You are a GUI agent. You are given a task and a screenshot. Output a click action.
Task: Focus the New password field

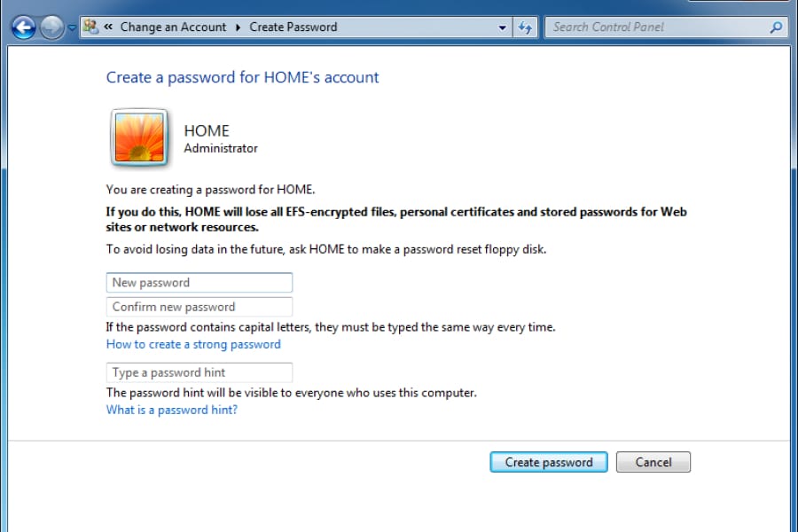pyautogui.click(x=199, y=283)
